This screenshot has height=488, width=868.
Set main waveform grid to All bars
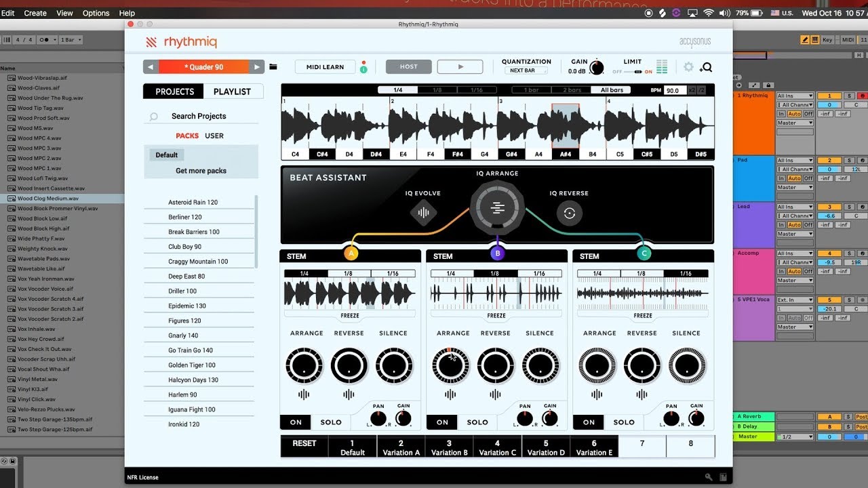[612, 89]
